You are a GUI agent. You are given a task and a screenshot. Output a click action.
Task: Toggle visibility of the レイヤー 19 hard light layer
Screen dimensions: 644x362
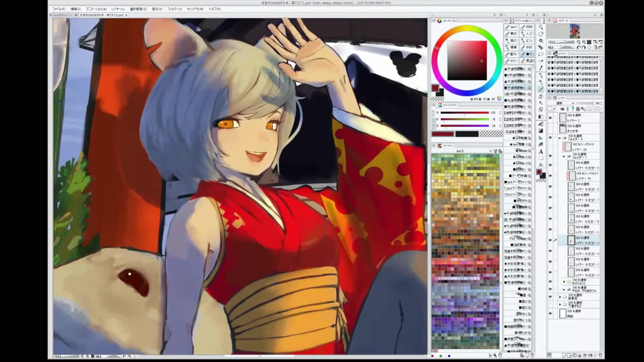pos(550,176)
